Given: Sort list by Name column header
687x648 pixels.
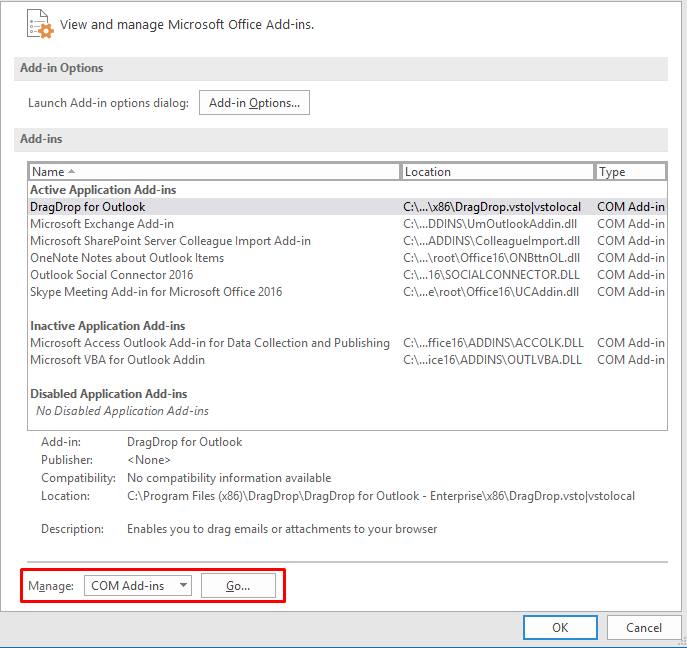Looking at the screenshot, I should pos(214,172).
